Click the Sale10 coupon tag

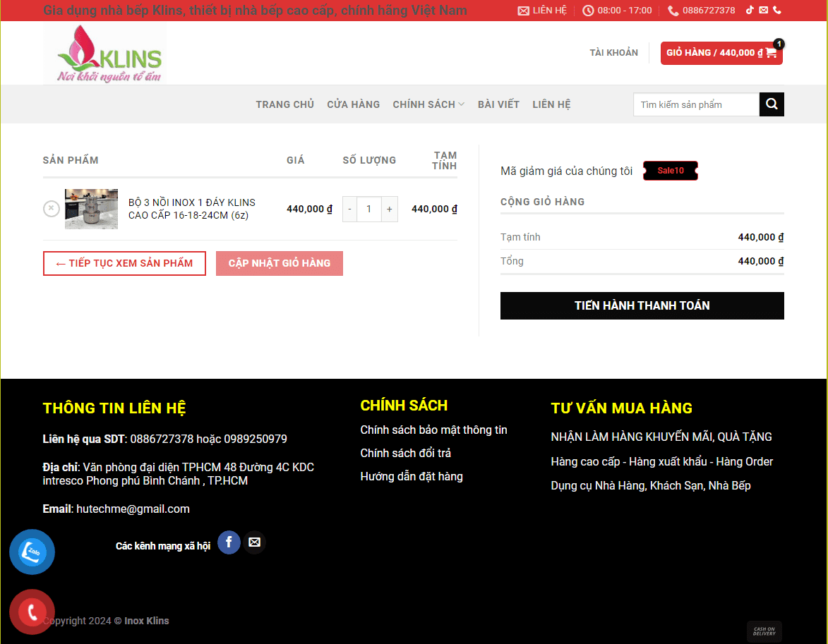click(x=671, y=171)
